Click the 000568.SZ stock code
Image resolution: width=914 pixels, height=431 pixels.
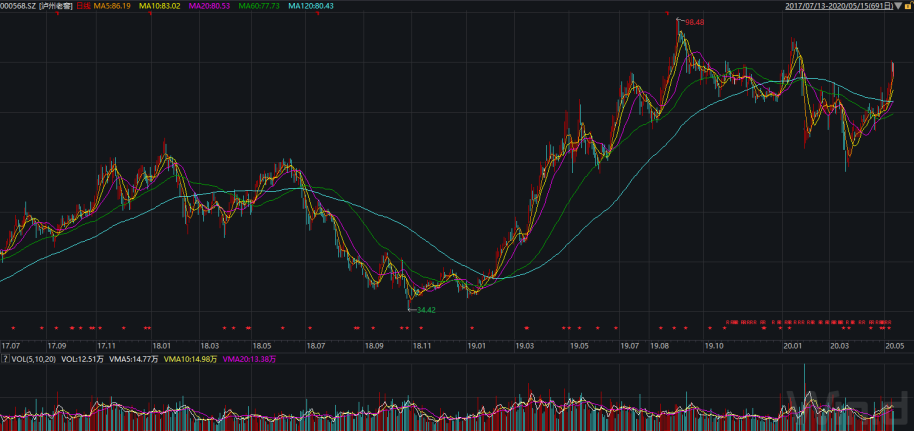coord(19,6)
